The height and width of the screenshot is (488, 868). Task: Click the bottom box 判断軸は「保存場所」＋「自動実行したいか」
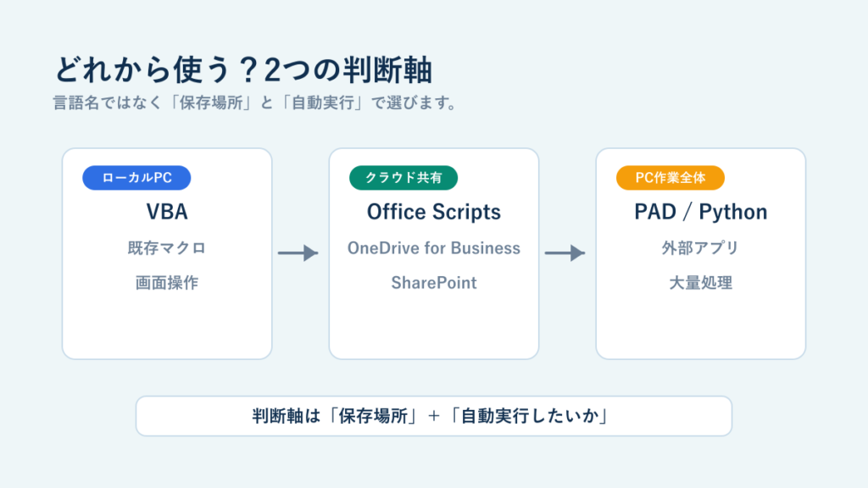pos(434,416)
